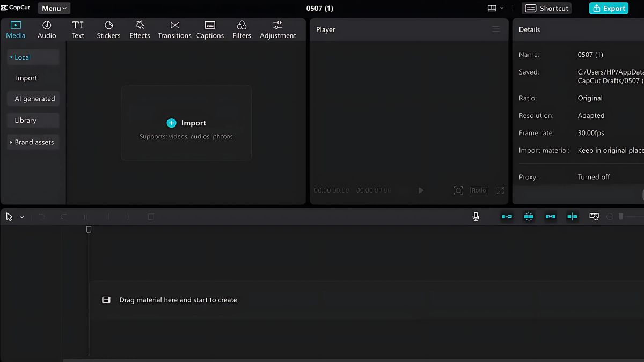The width and height of the screenshot is (644, 362).
Task: Open the Transitions panel
Action: pyautogui.click(x=174, y=29)
